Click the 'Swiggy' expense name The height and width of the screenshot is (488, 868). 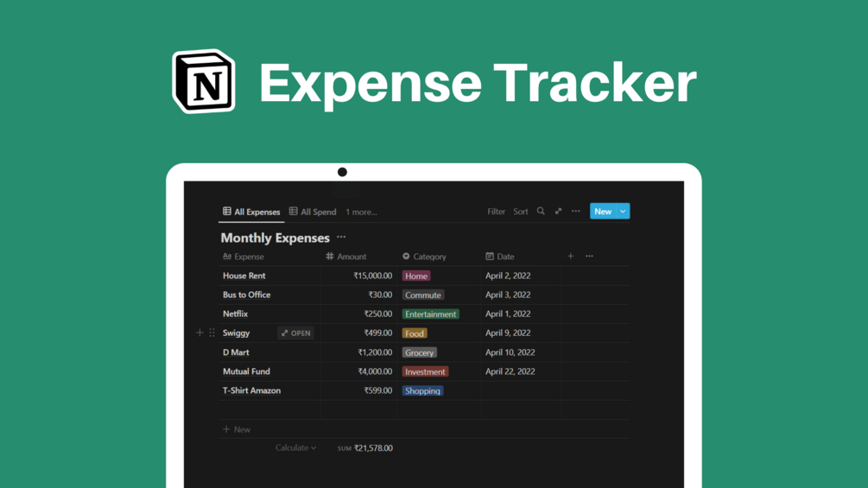pyautogui.click(x=236, y=333)
